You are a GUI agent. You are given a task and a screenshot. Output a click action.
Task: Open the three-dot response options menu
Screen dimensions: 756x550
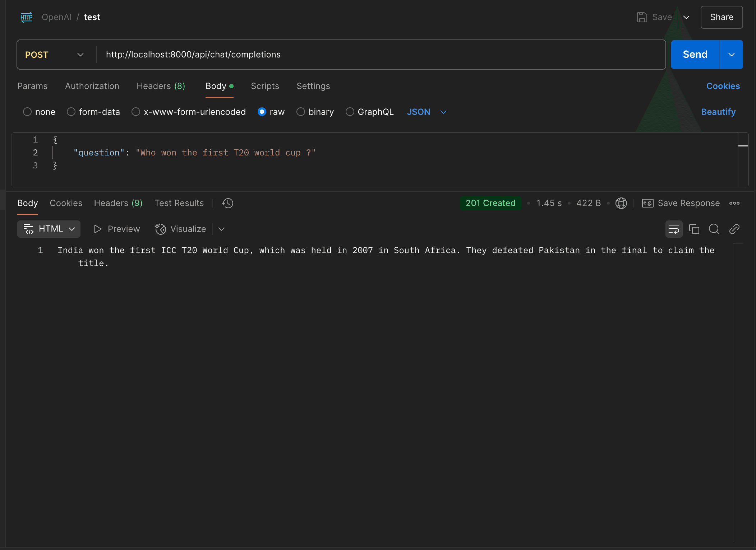click(734, 203)
